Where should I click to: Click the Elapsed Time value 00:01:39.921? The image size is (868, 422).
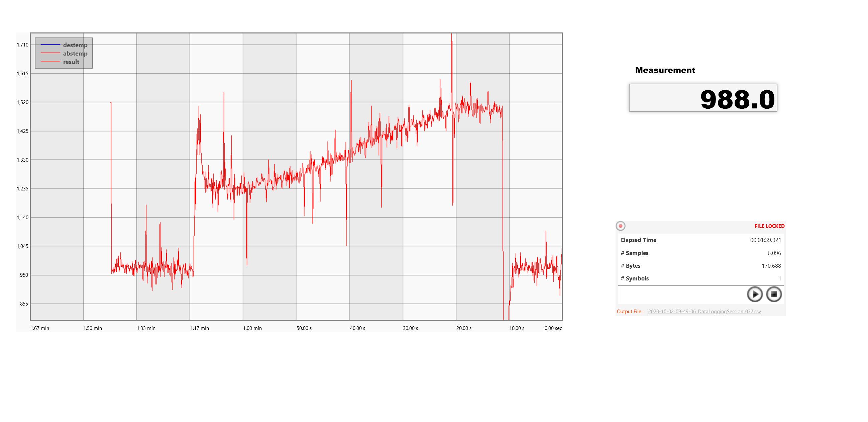pos(765,240)
